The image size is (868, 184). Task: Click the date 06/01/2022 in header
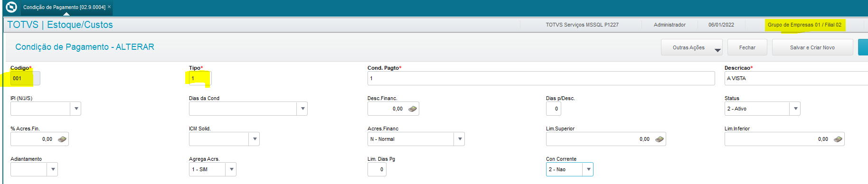721,25
